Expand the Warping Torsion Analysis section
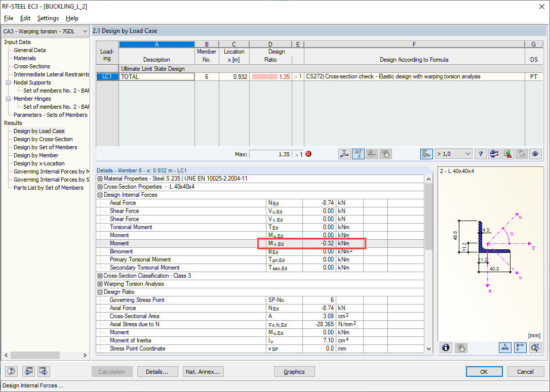Screen dimensions: 550x392 (x=100, y=284)
